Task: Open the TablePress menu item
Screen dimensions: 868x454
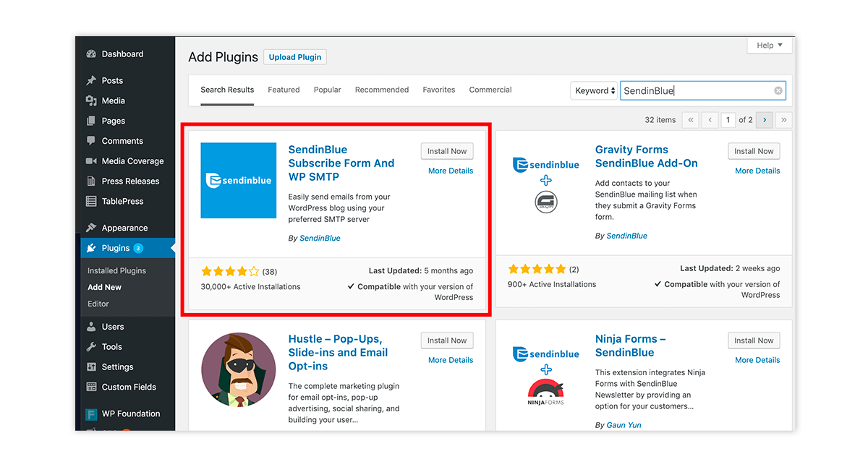Action: pos(125,202)
